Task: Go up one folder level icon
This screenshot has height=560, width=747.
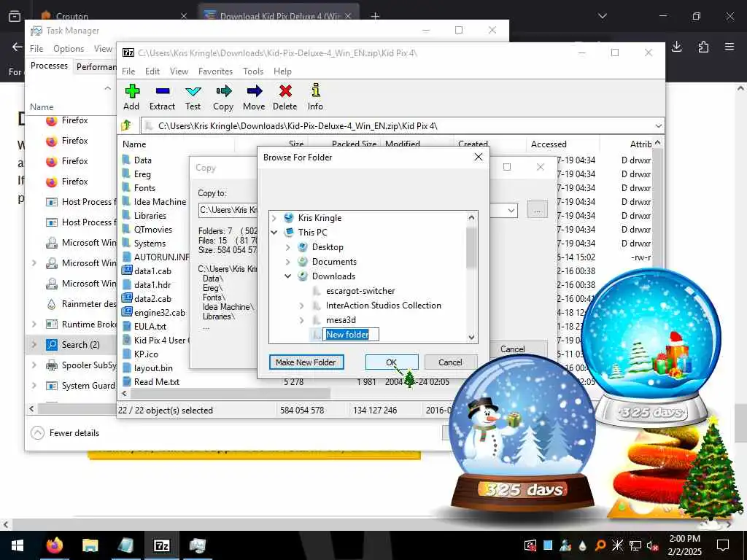Action: (126, 125)
